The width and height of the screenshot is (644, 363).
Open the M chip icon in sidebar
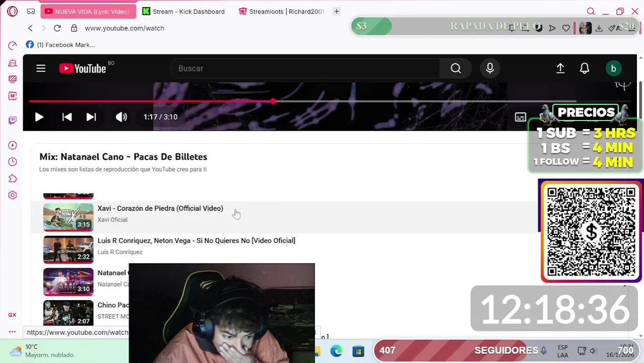click(x=13, y=96)
